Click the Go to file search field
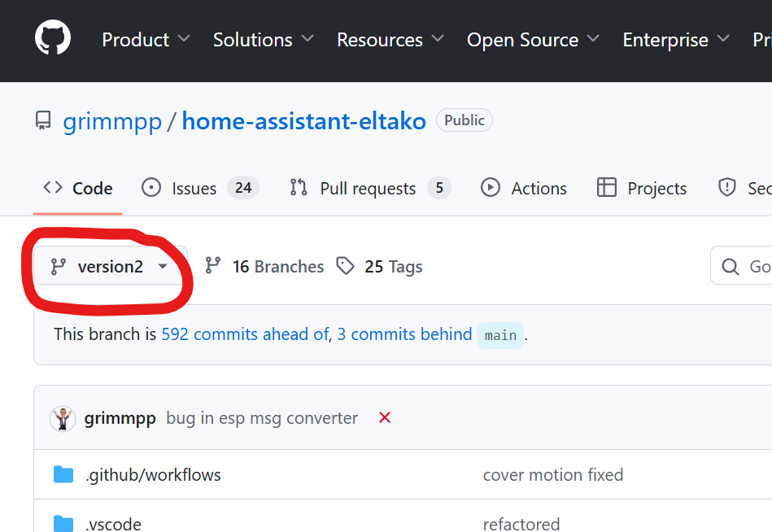Viewport: 772px width, 532px height. (x=748, y=267)
